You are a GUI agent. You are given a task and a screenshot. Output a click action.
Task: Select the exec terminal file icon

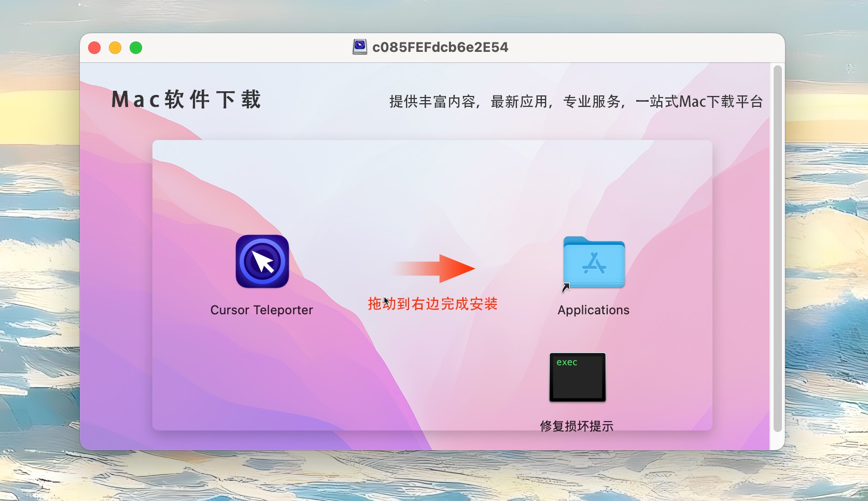[578, 378]
